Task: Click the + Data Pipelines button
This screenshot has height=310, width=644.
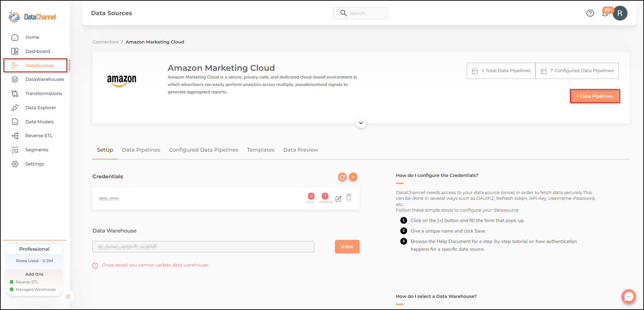Action: [x=595, y=96]
